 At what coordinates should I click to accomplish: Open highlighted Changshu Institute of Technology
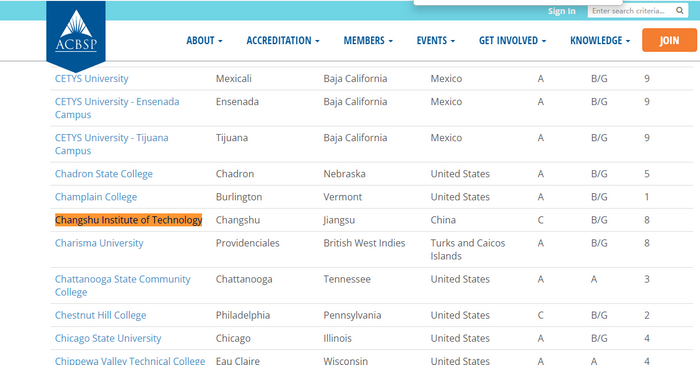pyautogui.click(x=129, y=220)
